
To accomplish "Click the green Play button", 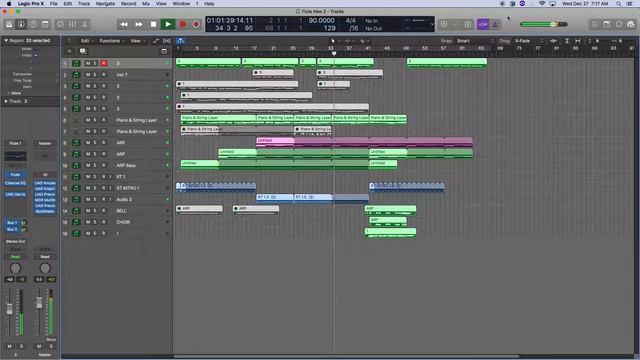I will (x=168, y=24).
